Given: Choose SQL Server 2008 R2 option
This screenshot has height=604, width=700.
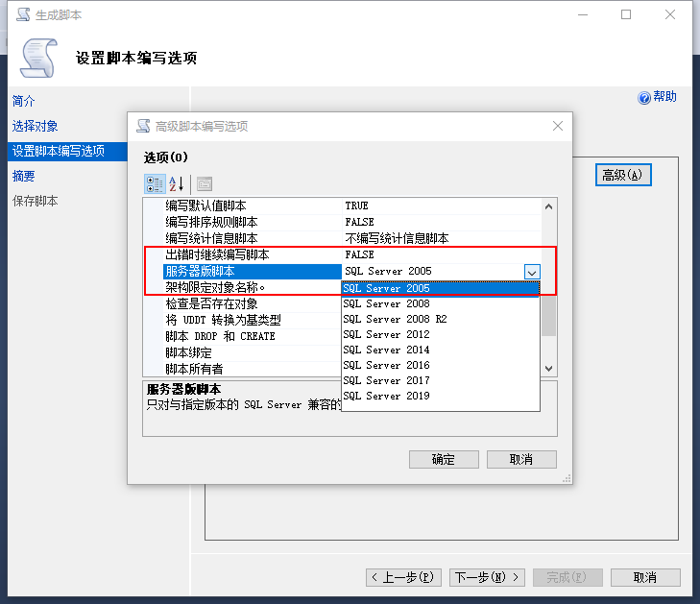Looking at the screenshot, I should (x=440, y=319).
